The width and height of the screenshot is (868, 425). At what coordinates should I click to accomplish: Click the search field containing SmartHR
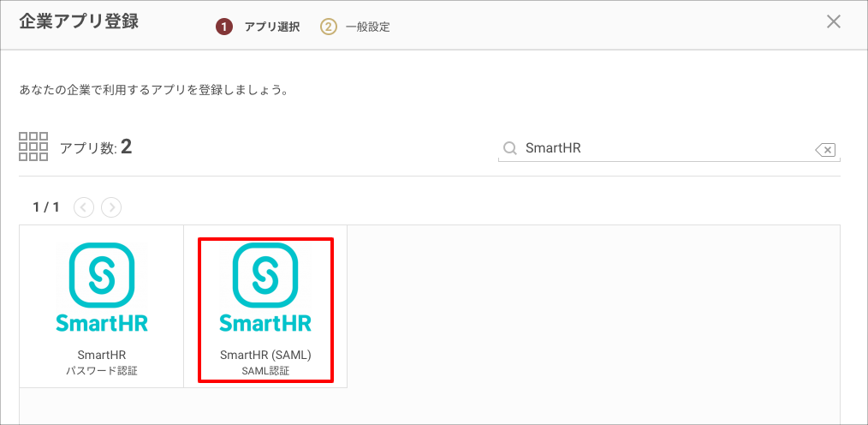669,148
